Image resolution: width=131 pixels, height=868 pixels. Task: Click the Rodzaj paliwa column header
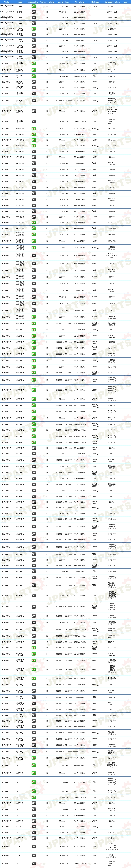32,2
